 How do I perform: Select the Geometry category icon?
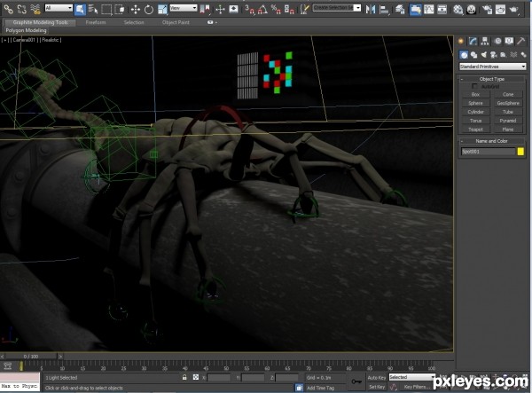coord(464,55)
